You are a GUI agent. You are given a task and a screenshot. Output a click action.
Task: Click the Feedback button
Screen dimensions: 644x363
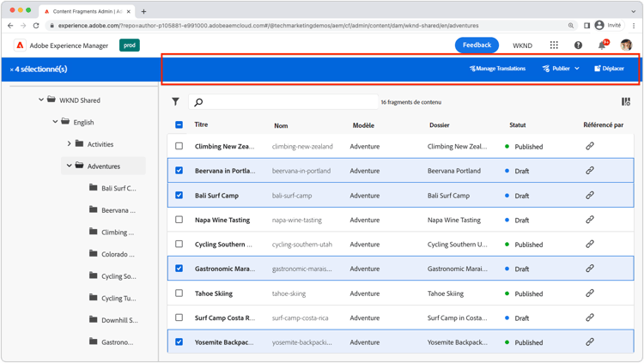pyautogui.click(x=477, y=45)
